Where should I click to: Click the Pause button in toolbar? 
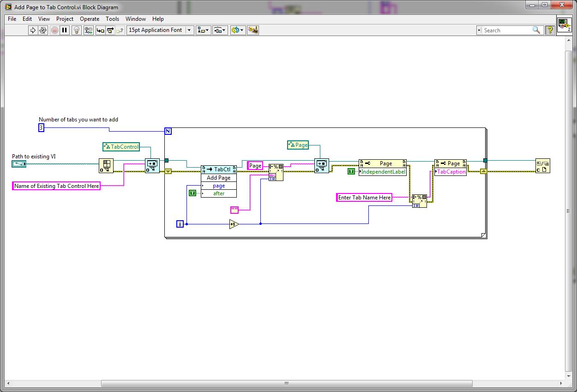click(65, 30)
